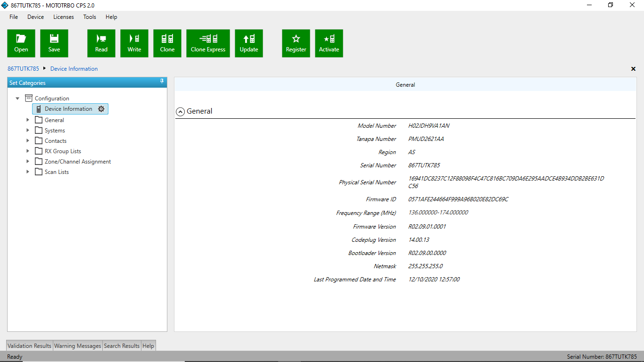The width and height of the screenshot is (644, 362).
Task: Click Netmask value 255.255.255.0
Action: click(426, 266)
